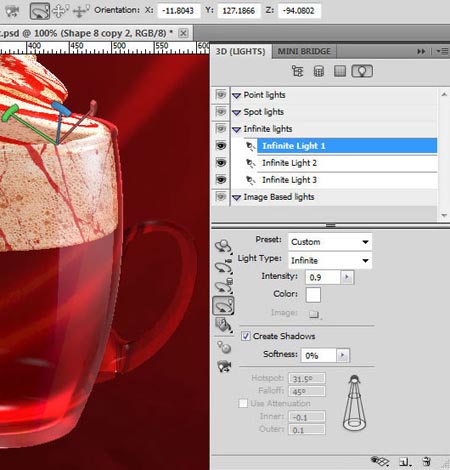The image size is (450, 470).
Task: Click the Orientation Y value field
Action: pyautogui.click(x=239, y=11)
